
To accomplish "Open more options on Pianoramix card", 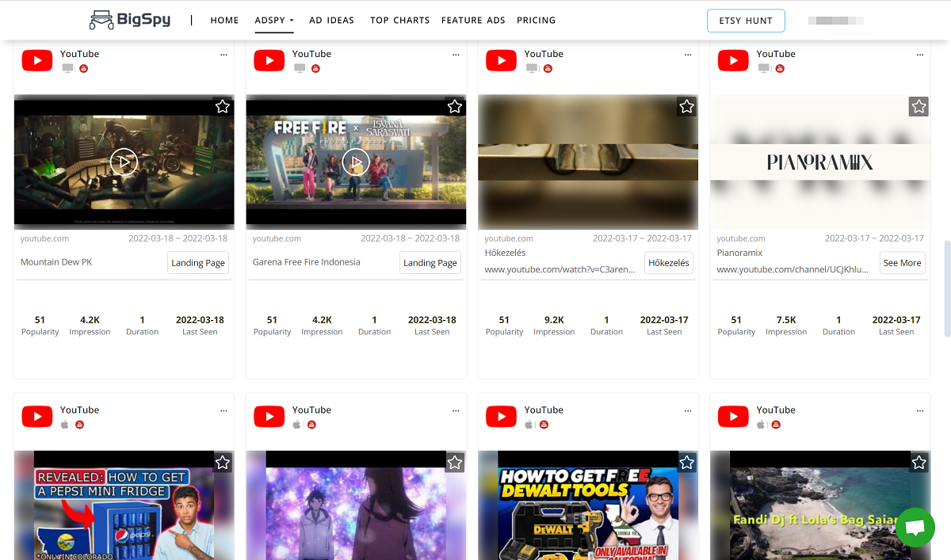I will coord(920,55).
